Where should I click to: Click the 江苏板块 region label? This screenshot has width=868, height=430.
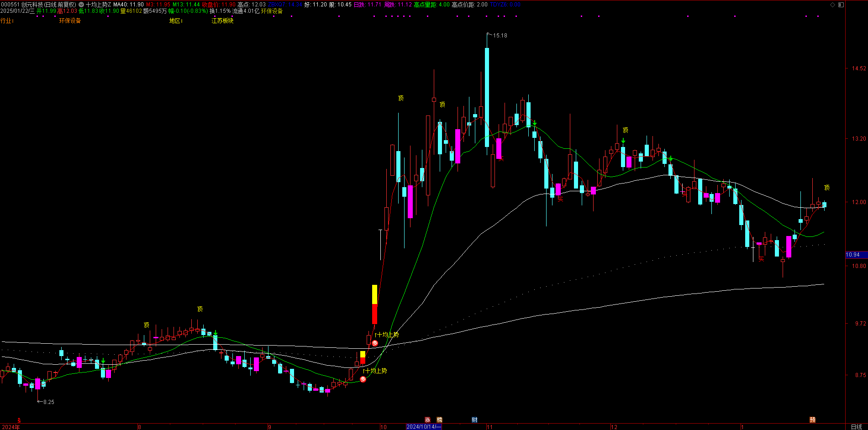[x=222, y=21]
